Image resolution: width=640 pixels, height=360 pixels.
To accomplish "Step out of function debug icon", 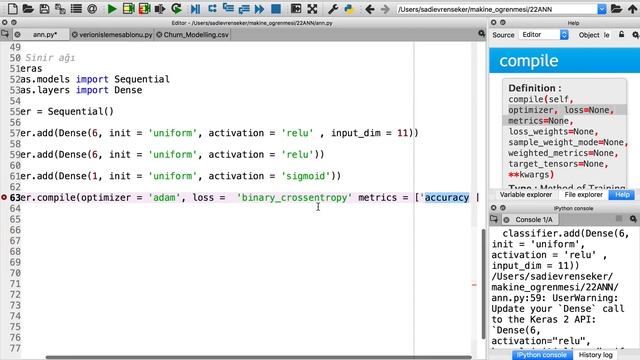I will point(244,9).
